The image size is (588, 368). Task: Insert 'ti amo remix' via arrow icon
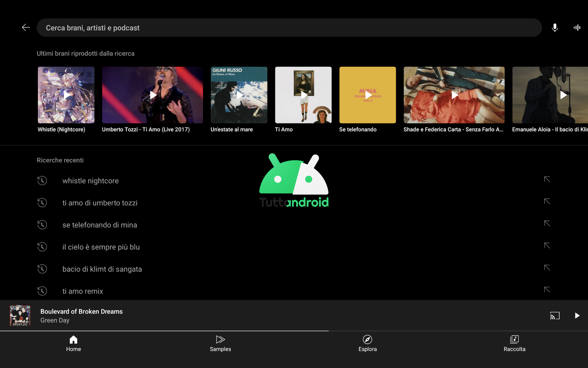547,290
